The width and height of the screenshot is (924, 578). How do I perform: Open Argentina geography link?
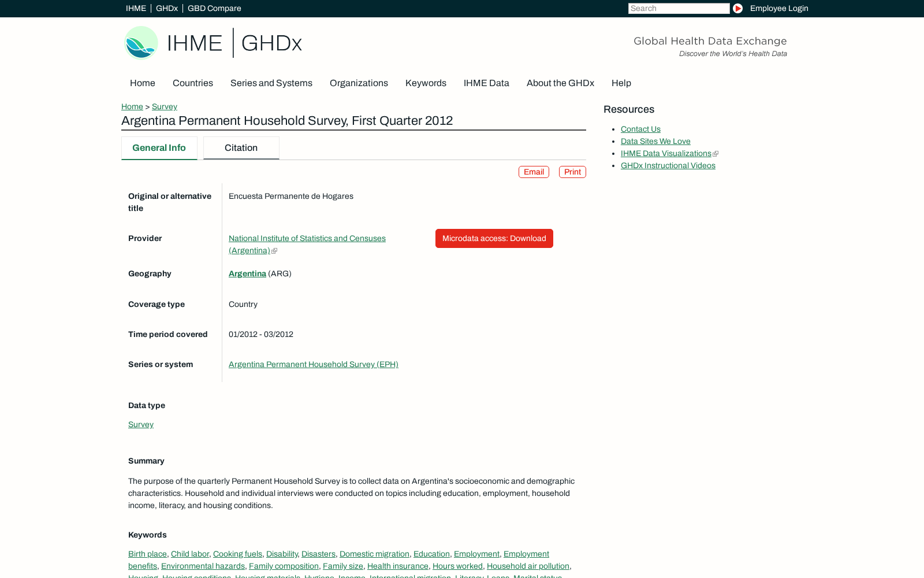coord(247,273)
